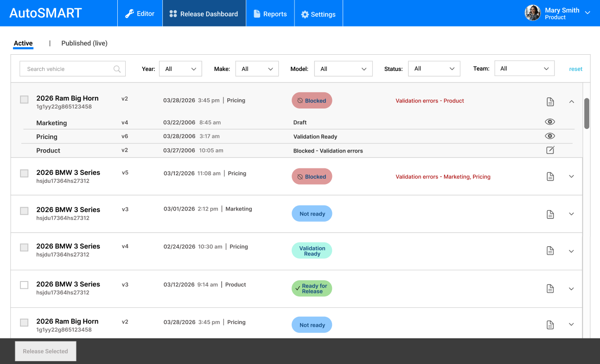Open the Reports menu item

[x=270, y=14]
